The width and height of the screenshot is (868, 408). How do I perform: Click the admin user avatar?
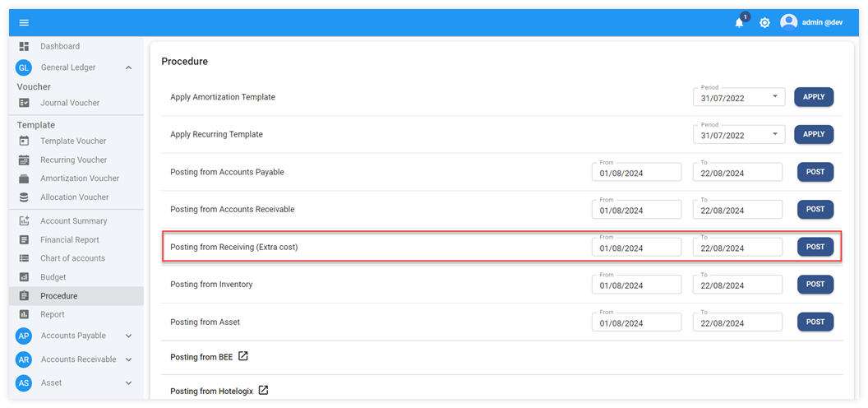click(789, 22)
